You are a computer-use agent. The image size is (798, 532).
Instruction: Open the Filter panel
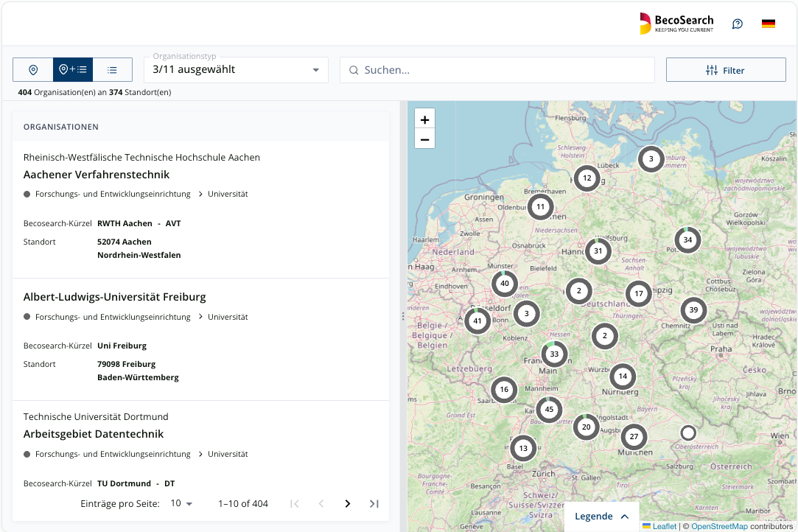[726, 70]
